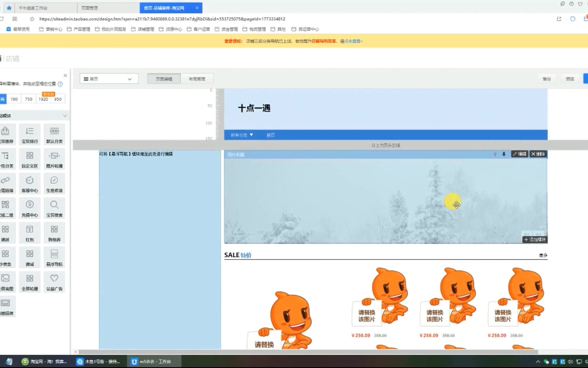588x368 pixels.
Task: Switch to the 页面编辑 tab
Action: [x=164, y=79]
